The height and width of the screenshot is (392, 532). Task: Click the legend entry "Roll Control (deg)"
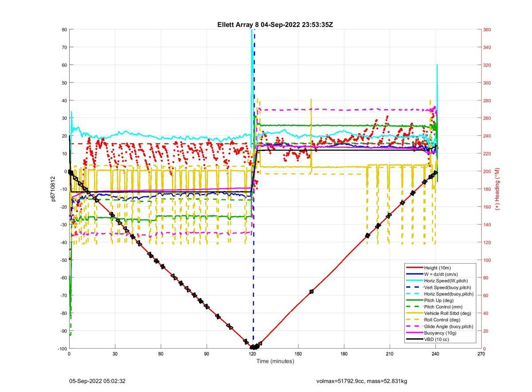442,320
